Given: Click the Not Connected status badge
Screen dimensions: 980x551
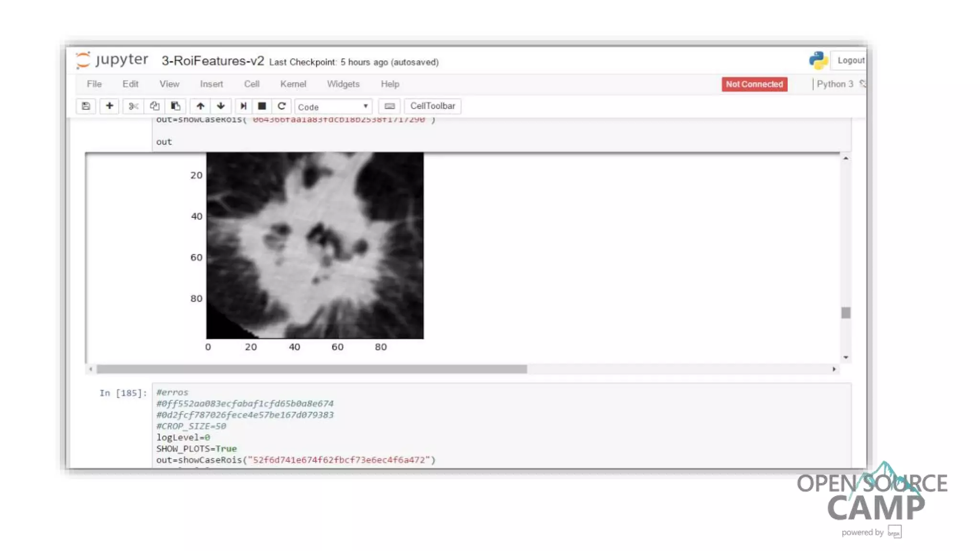Looking at the screenshot, I should coord(754,84).
